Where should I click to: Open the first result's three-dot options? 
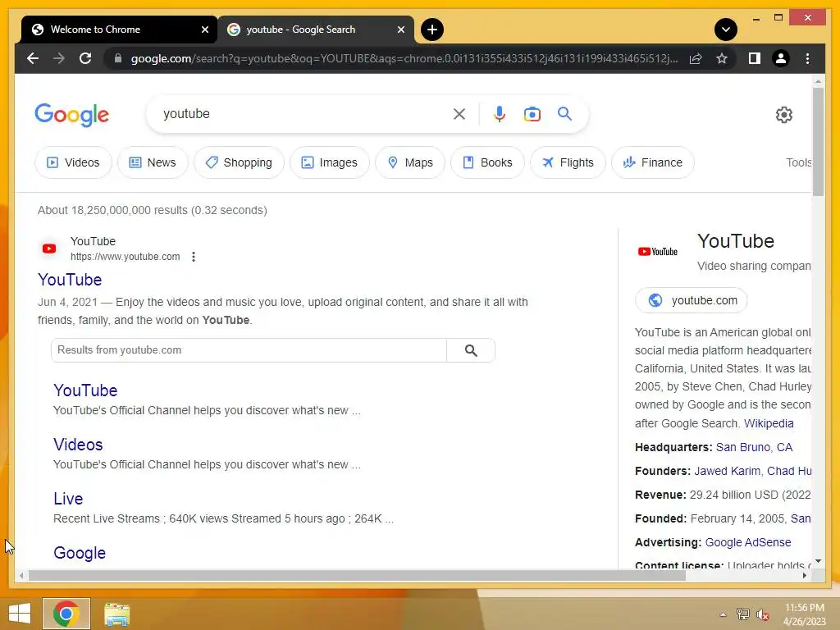pos(194,257)
